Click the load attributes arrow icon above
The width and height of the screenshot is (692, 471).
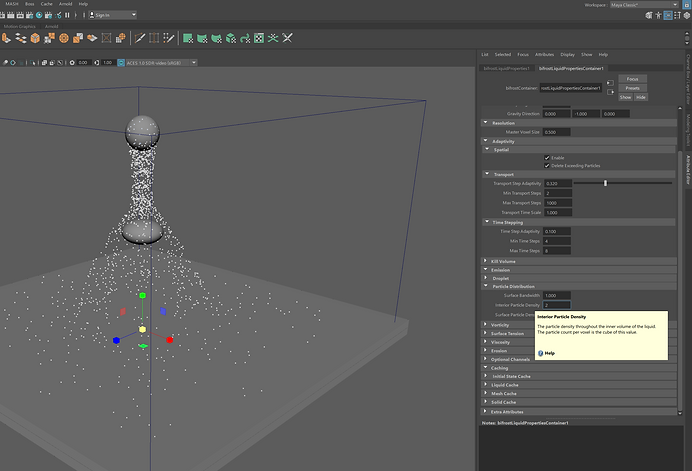(610, 83)
